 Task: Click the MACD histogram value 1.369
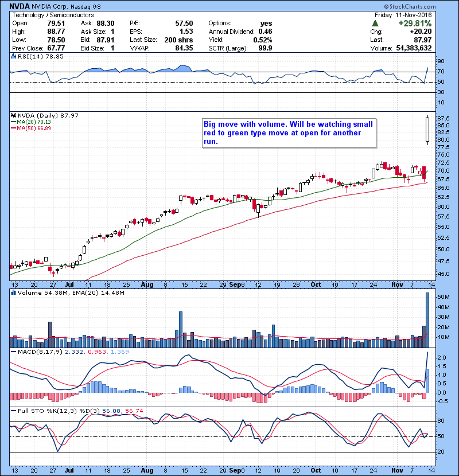click(120, 352)
